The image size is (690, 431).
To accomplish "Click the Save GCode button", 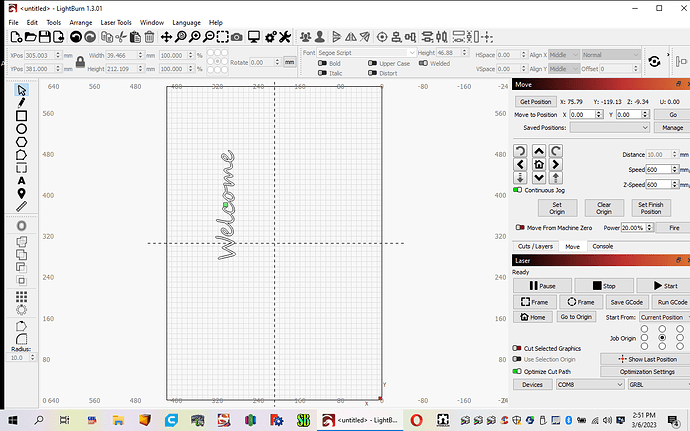I will tap(627, 302).
